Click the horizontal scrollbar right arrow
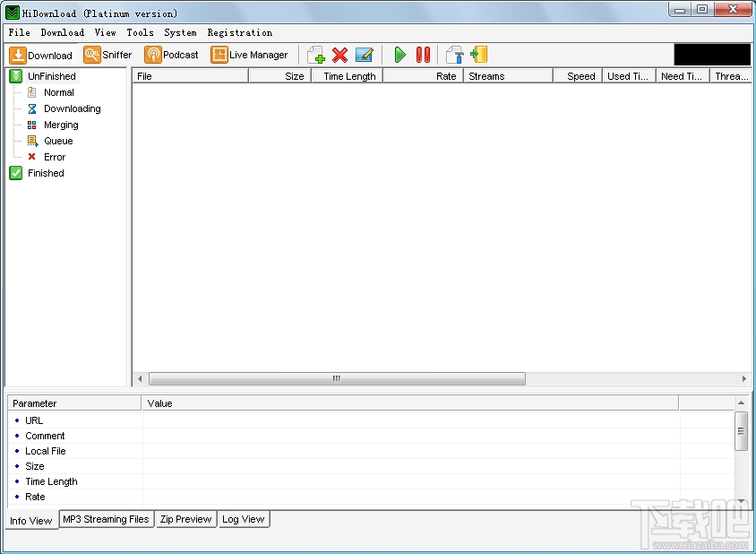Image resolution: width=756 pixels, height=554 pixels. 744,379
